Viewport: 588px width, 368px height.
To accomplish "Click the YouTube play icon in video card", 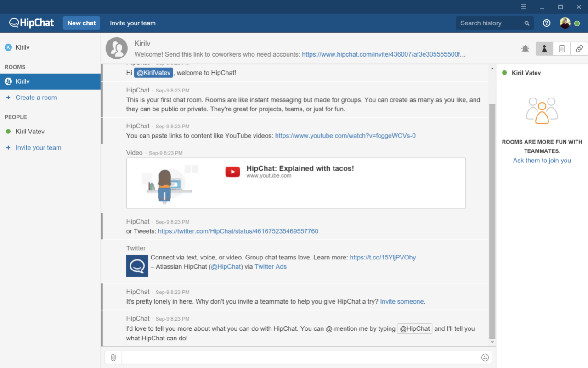I will [232, 172].
